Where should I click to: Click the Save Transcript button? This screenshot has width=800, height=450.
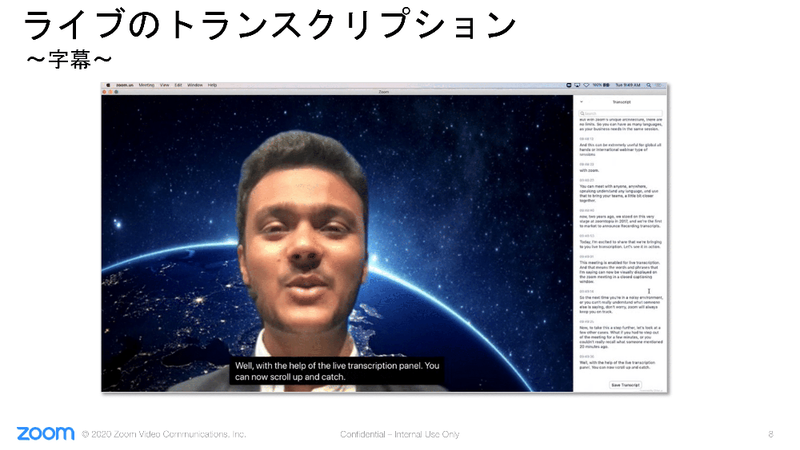pos(625,385)
